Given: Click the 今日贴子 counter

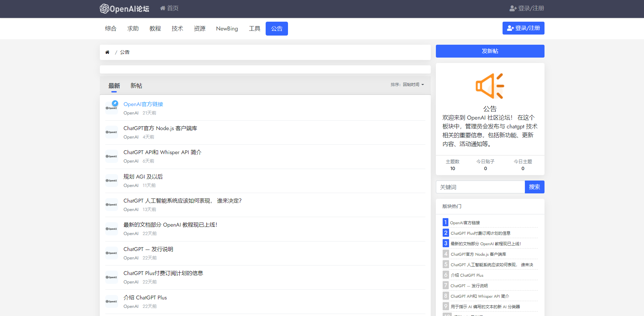Looking at the screenshot, I should [485, 165].
